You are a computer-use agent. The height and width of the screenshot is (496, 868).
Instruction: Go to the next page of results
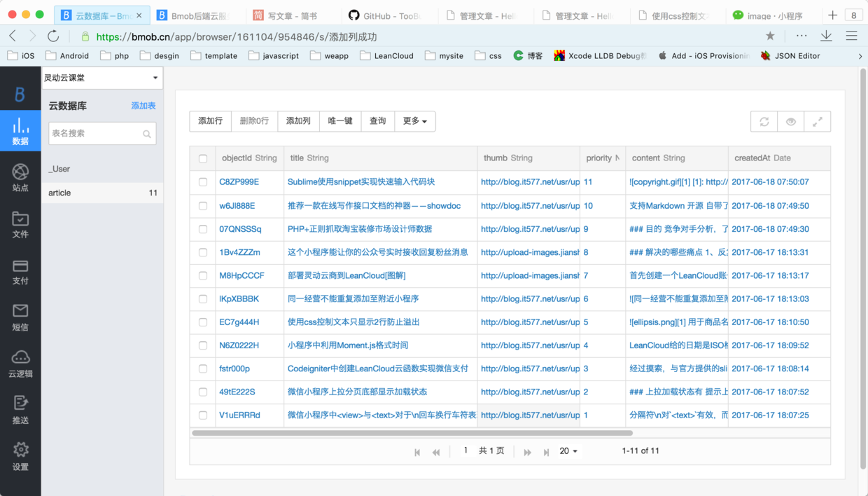click(528, 453)
